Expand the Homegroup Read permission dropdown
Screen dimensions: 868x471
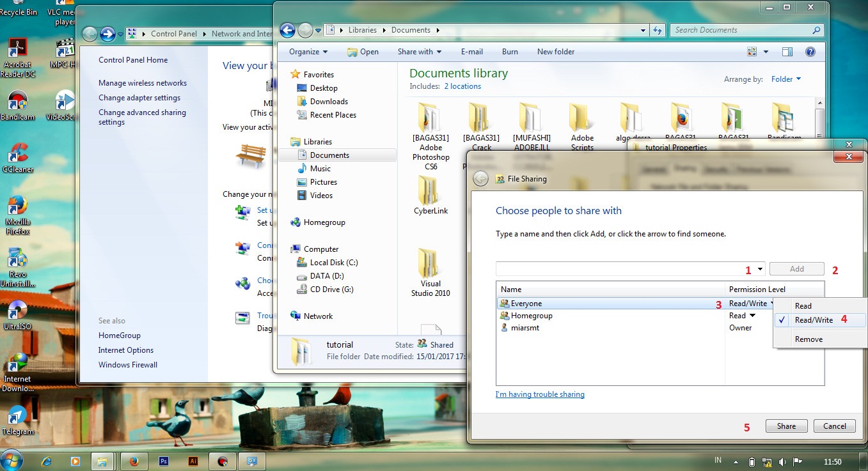coord(752,316)
